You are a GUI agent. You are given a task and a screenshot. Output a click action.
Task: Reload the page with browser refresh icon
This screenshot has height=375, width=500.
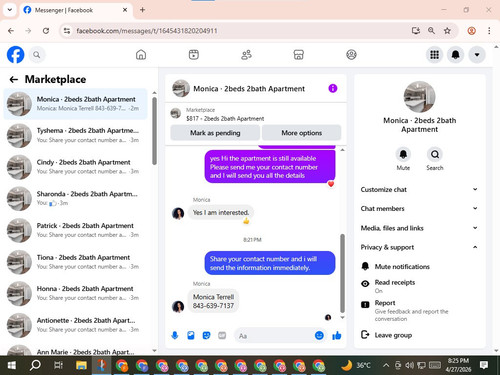46,31
